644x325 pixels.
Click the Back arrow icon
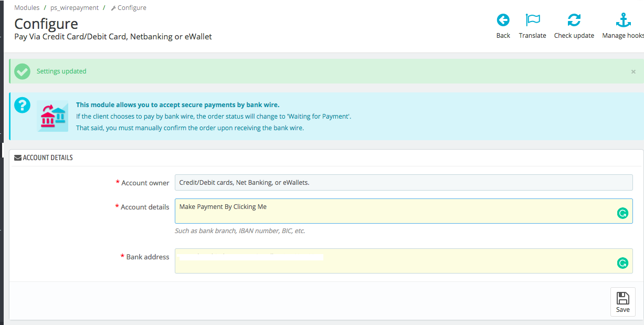click(503, 20)
